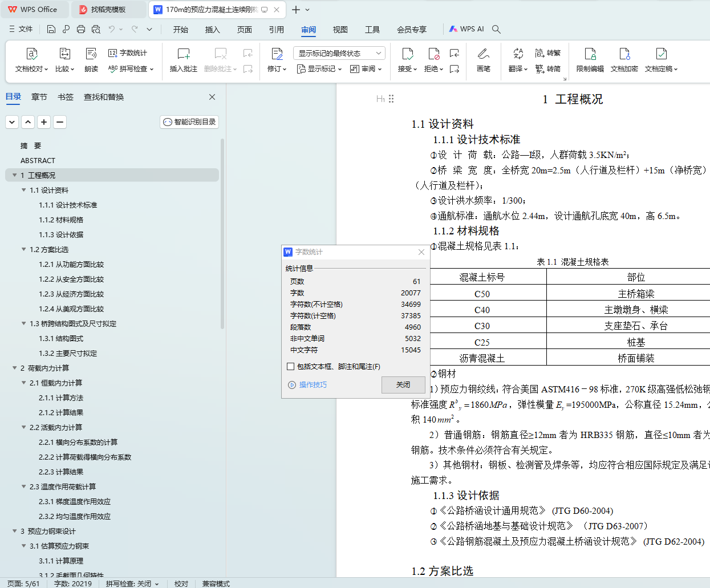The image size is (710, 588).
Task: Toggle 拼写检查 status bar setting
Action: 132,583
